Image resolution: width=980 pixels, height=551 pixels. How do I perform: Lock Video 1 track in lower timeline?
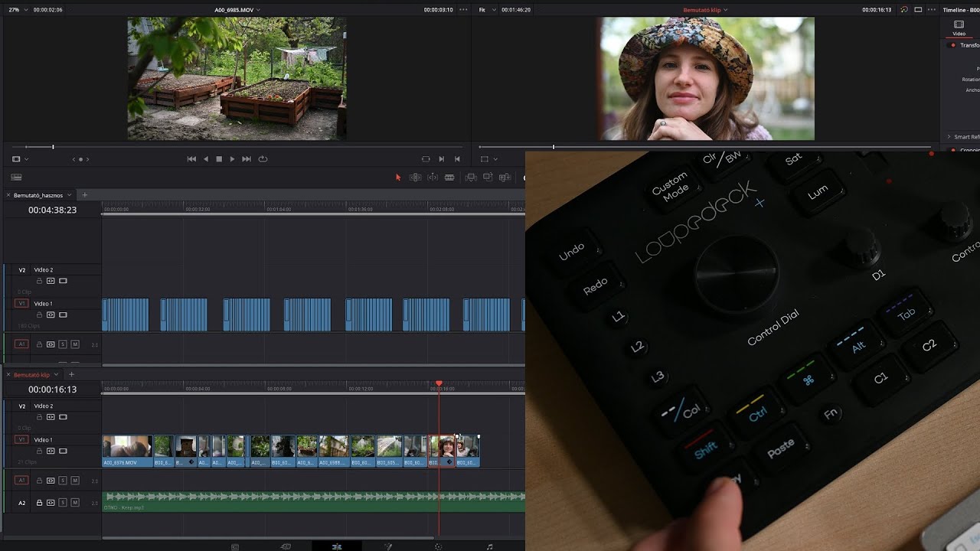(x=39, y=451)
